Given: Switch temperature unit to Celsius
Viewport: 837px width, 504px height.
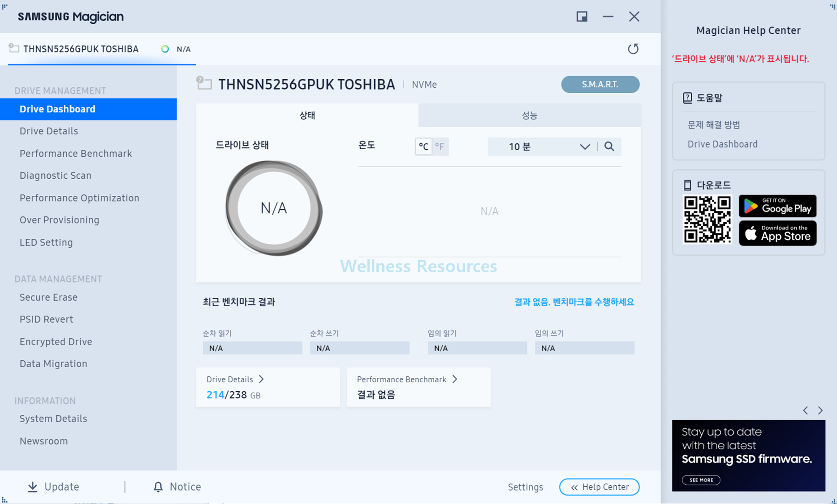Looking at the screenshot, I should pos(423,146).
